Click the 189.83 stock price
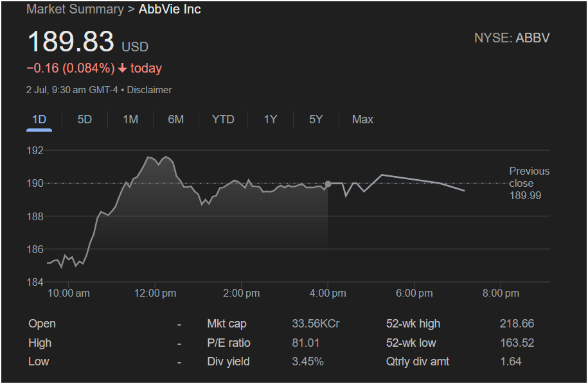Viewport: 588px width, 384px height. 71,41
